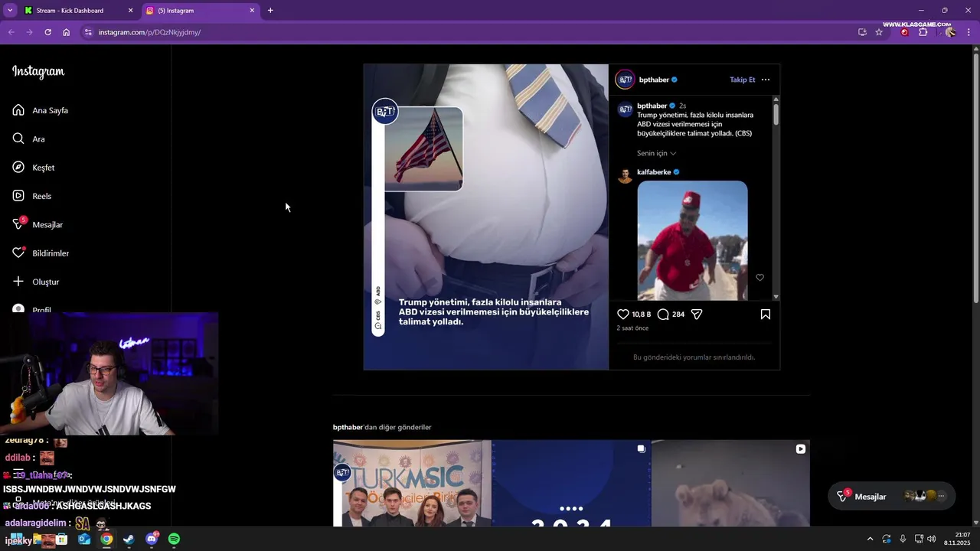Image resolution: width=980 pixels, height=551 pixels.
Task: Share the post using the share icon
Action: [x=697, y=314]
